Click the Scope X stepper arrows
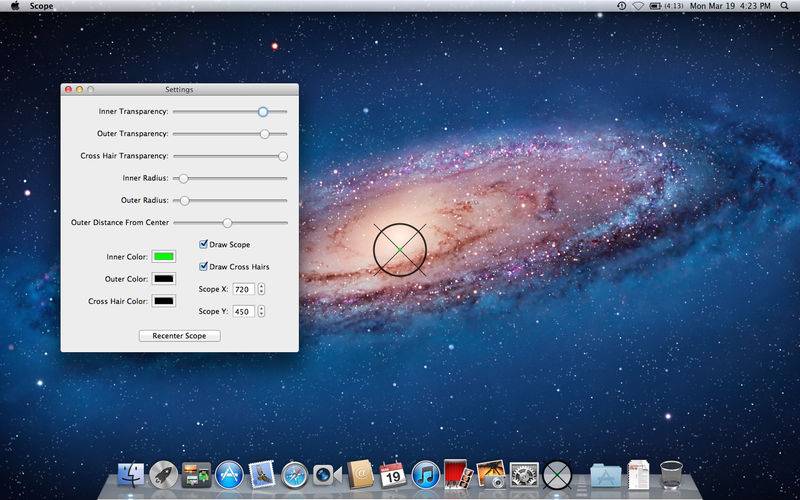Screen dimensions: 800x500 pyautogui.click(x=261, y=289)
